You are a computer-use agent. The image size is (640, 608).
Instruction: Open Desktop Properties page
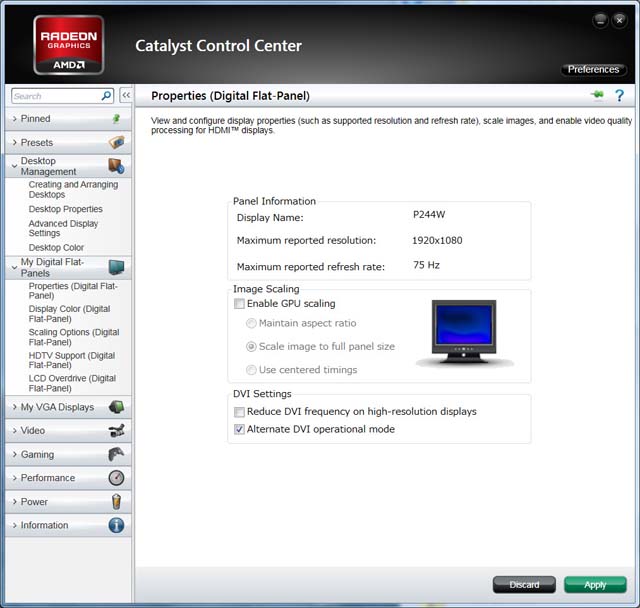click(65, 209)
